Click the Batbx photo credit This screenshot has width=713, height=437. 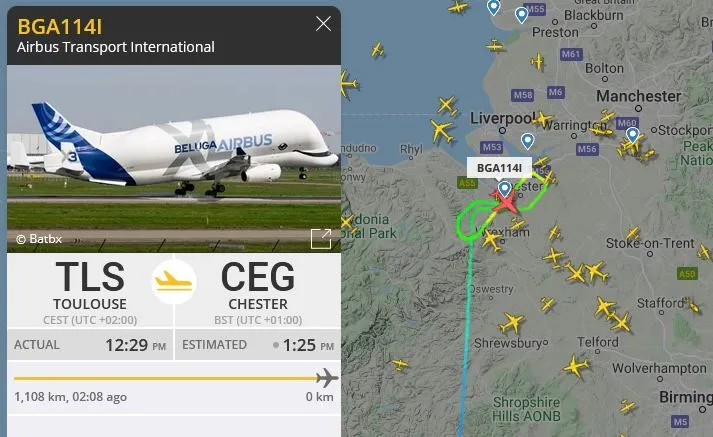point(39,239)
